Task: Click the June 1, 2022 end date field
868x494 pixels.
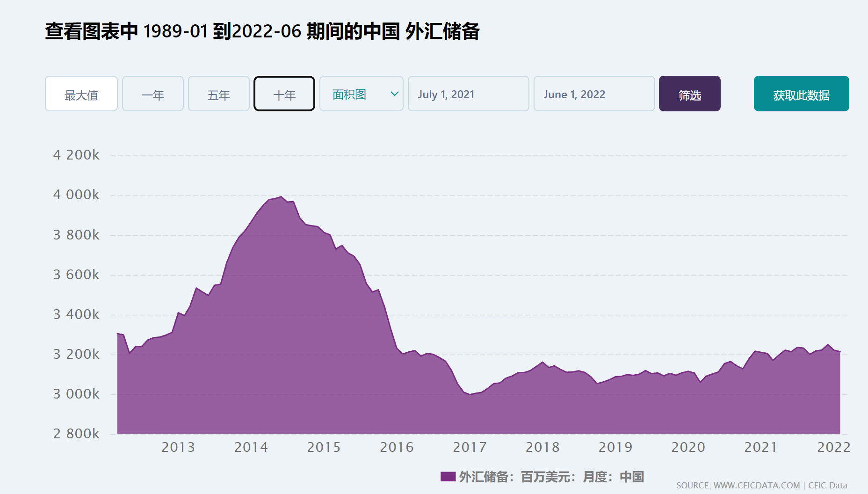Action: [594, 94]
